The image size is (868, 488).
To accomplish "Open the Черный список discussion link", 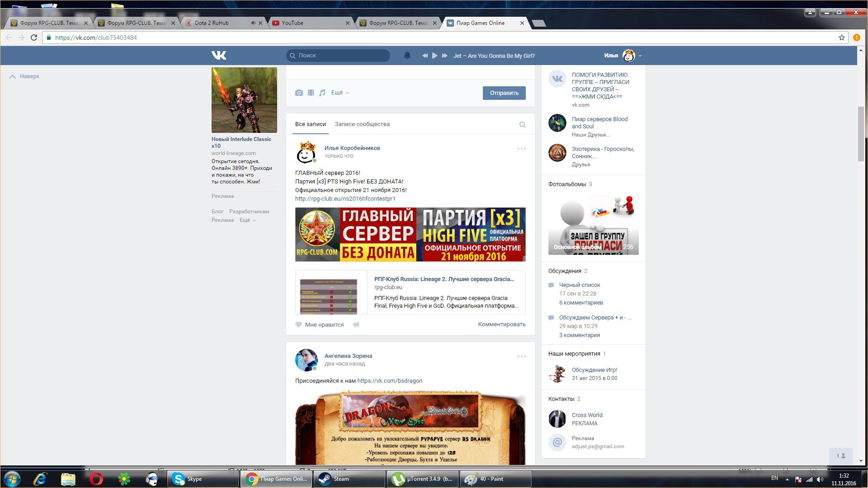I will [x=580, y=285].
